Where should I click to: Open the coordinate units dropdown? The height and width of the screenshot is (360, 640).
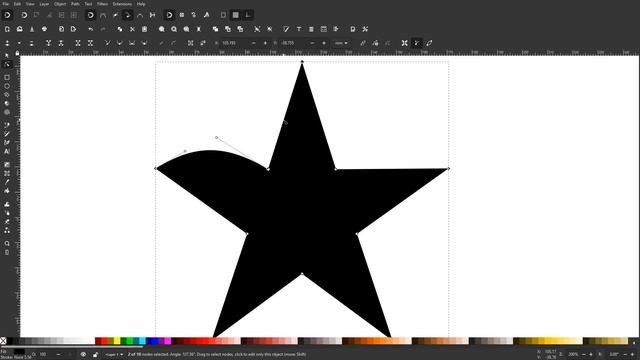[341, 43]
